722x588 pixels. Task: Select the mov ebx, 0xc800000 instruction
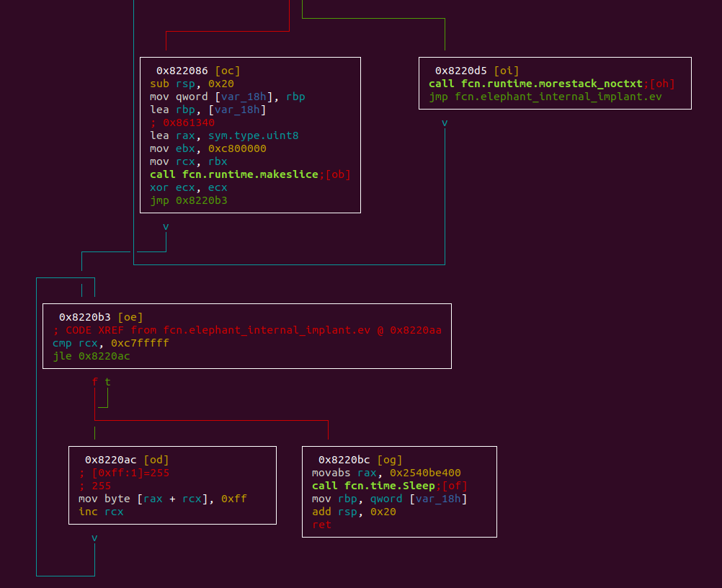point(208,148)
